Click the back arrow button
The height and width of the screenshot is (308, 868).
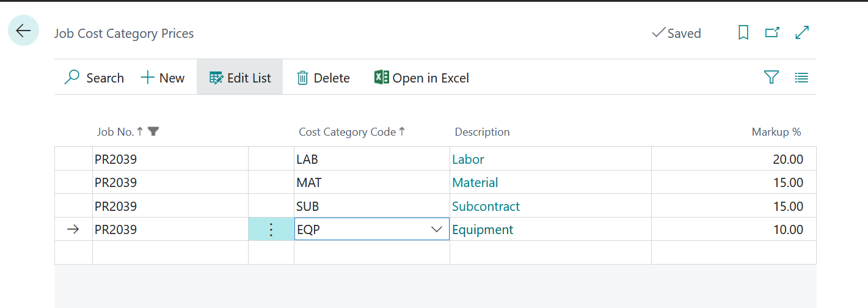[x=23, y=31]
